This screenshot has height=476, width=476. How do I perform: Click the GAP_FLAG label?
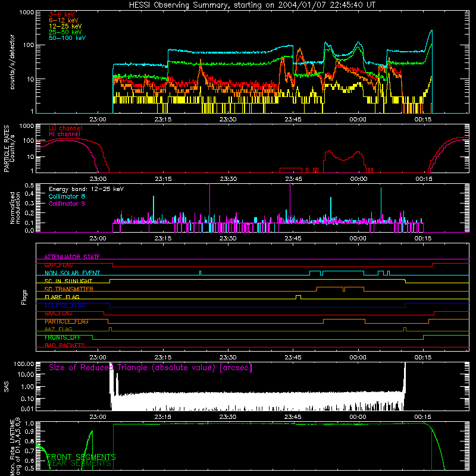58,265
